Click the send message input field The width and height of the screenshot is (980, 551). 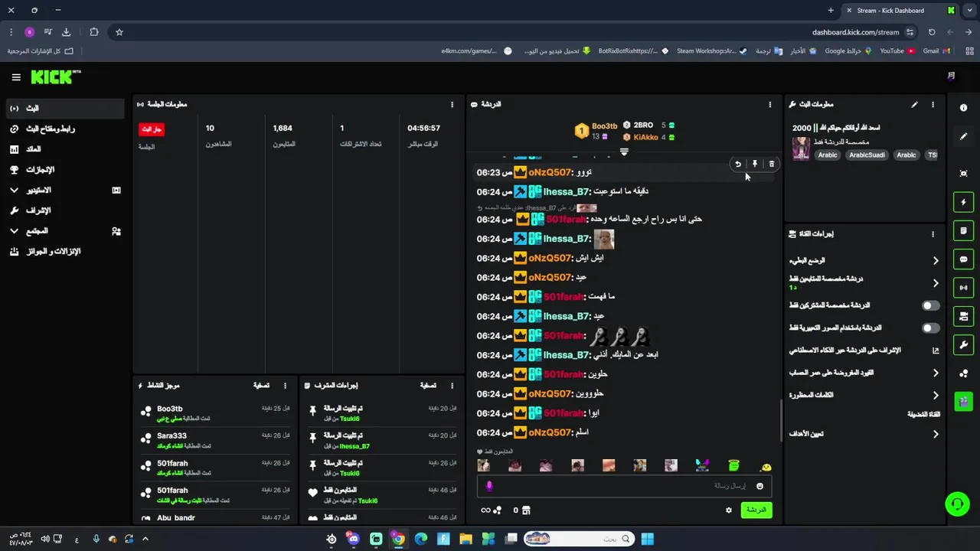click(624, 486)
